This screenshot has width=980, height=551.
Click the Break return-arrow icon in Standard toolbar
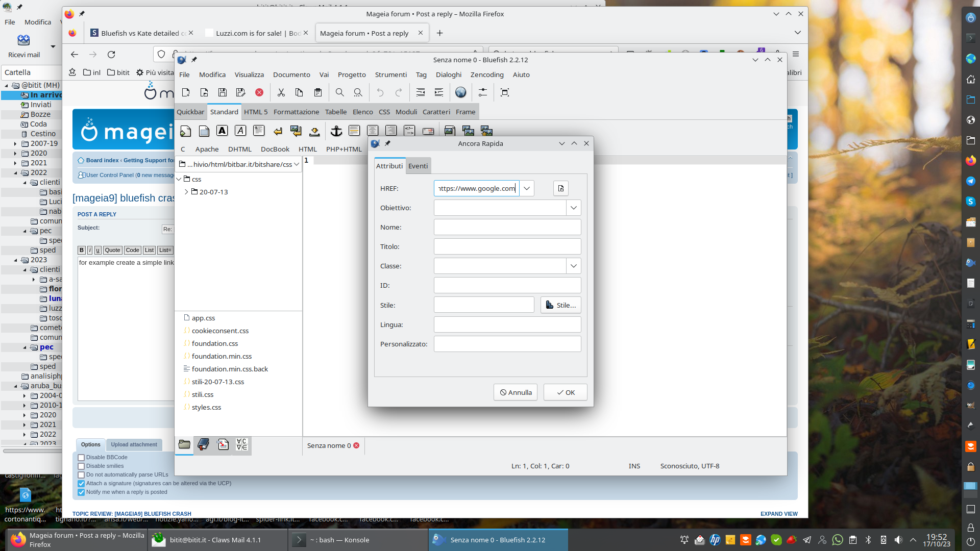coord(277,131)
